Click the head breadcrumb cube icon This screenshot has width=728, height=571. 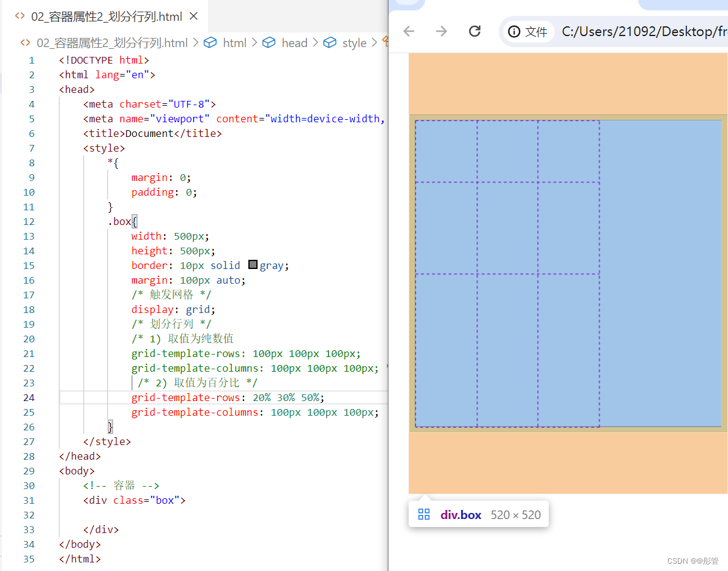[x=269, y=43]
